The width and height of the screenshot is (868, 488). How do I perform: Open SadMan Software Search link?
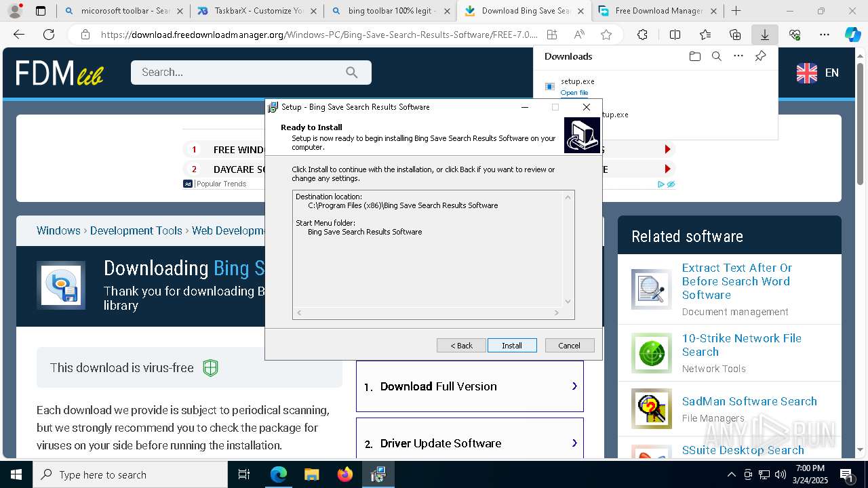(x=749, y=401)
